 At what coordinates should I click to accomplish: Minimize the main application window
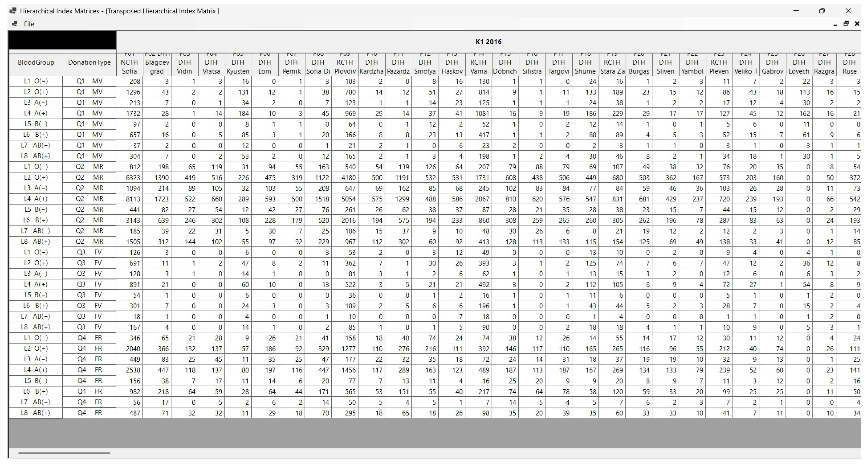(x=796, y=11)
